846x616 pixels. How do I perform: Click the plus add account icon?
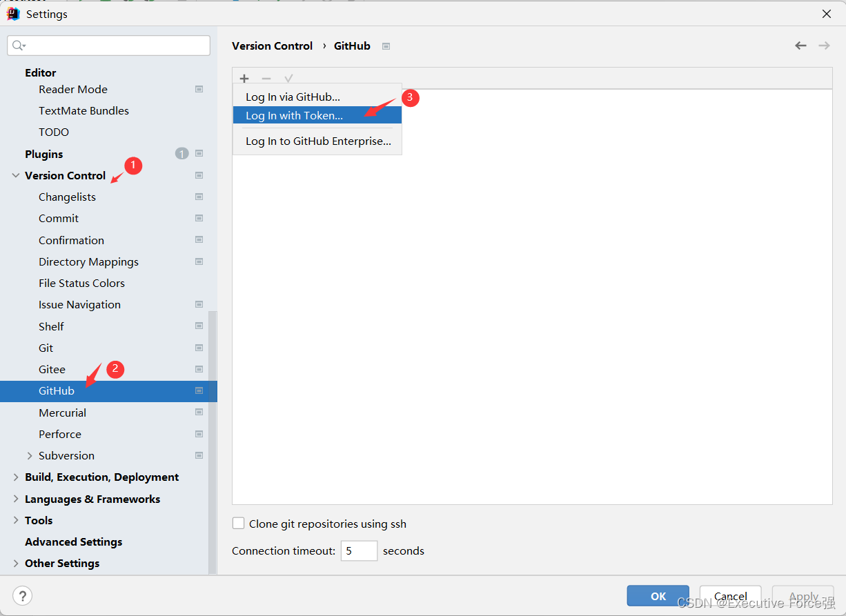(x=244, y=79)
